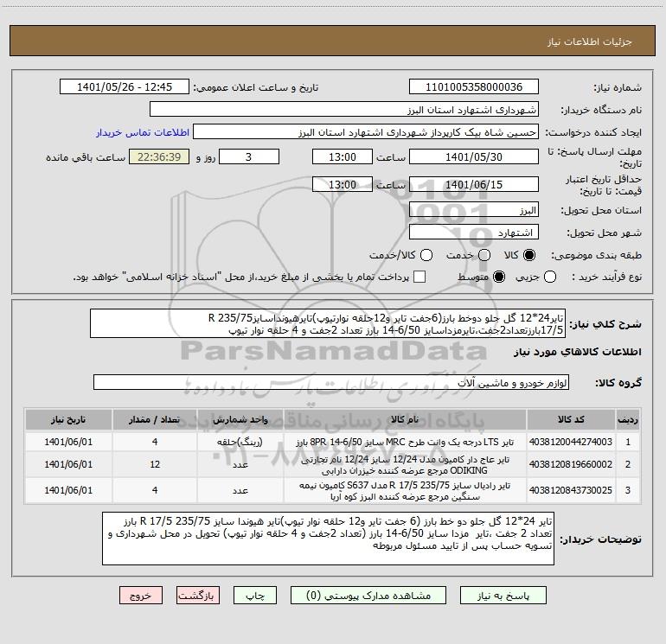
Task: Click the چاپ print button
Action: tap(255, 596)
